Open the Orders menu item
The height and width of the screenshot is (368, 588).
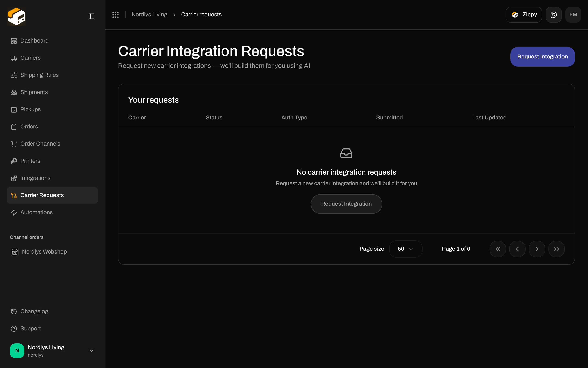[52, 127]
